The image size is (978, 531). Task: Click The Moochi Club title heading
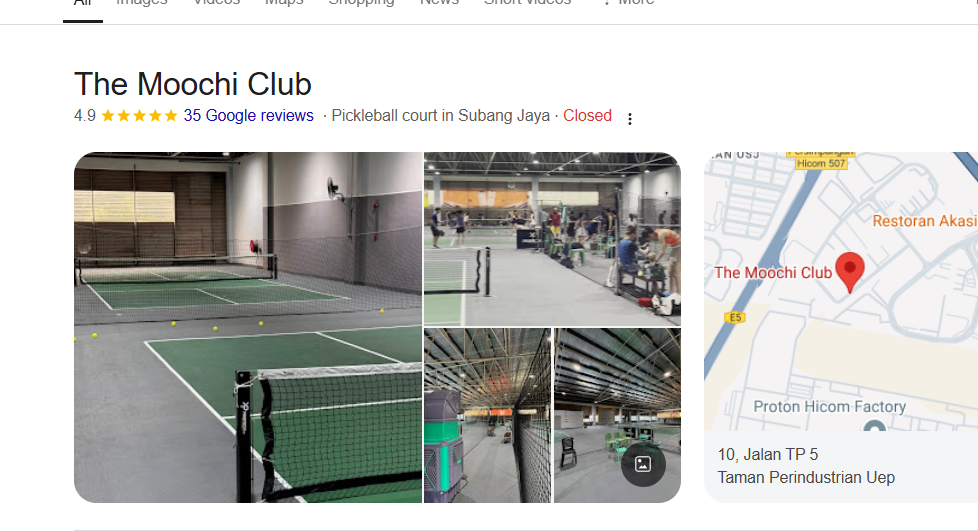tap(193, 84)
